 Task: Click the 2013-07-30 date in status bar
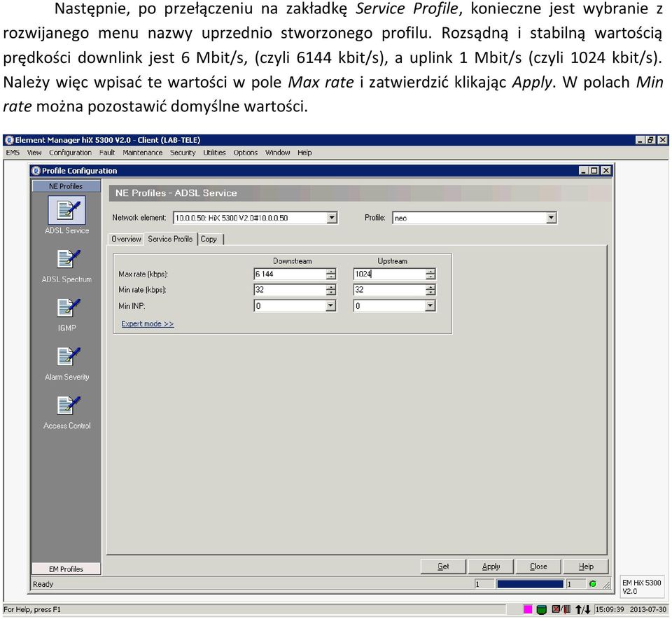(x=648, y=609)
